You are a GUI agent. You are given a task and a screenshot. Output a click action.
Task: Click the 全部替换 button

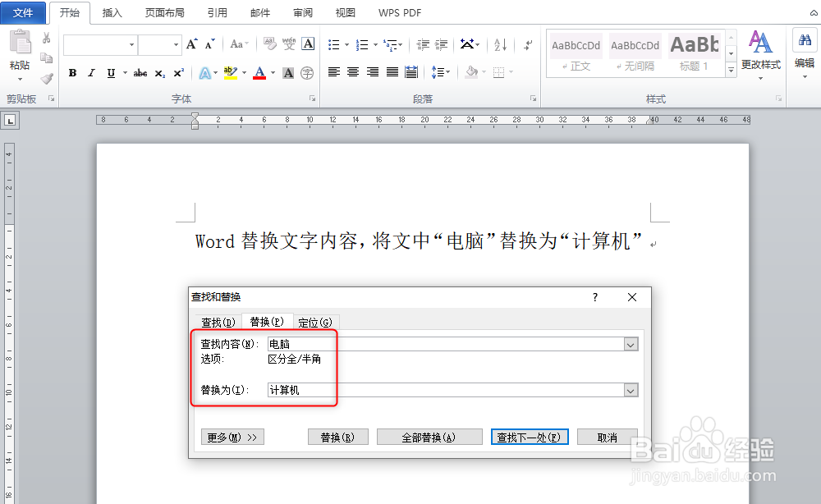429,436
